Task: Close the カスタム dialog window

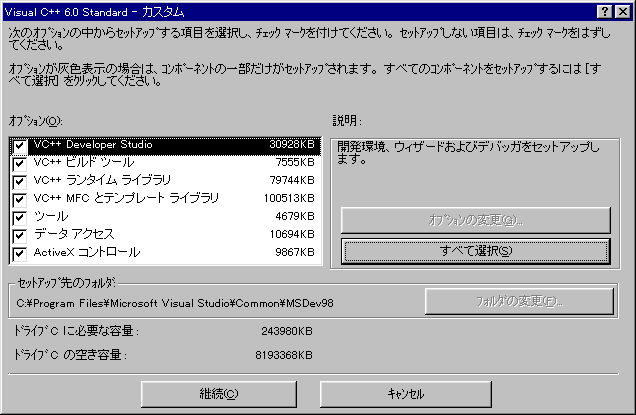Action: click(x=623, y=12)
